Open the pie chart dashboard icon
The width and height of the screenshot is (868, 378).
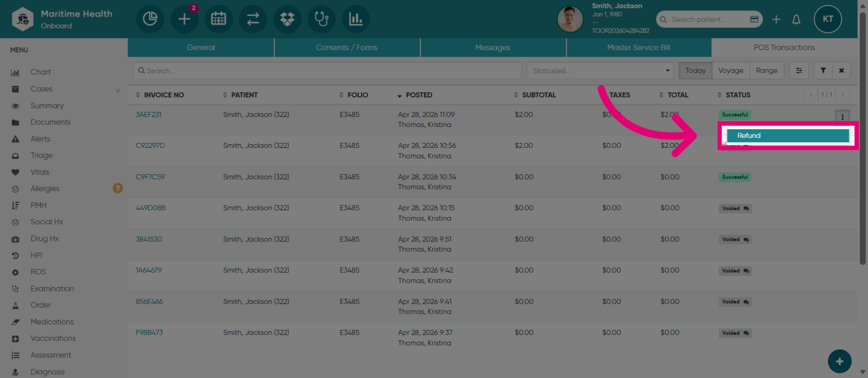150,19
